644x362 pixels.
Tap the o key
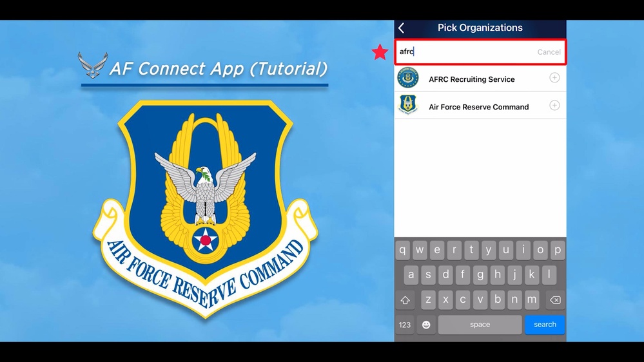[x=540, y=250]
